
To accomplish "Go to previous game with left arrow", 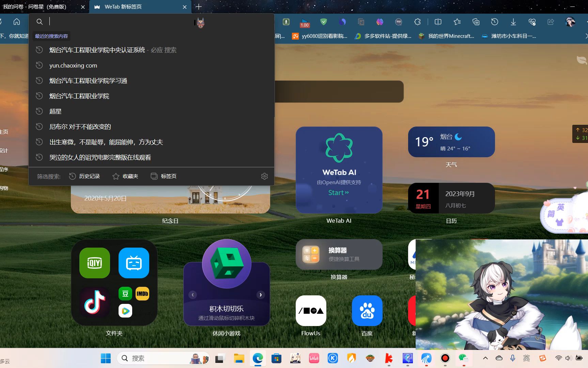I will 193,295.
